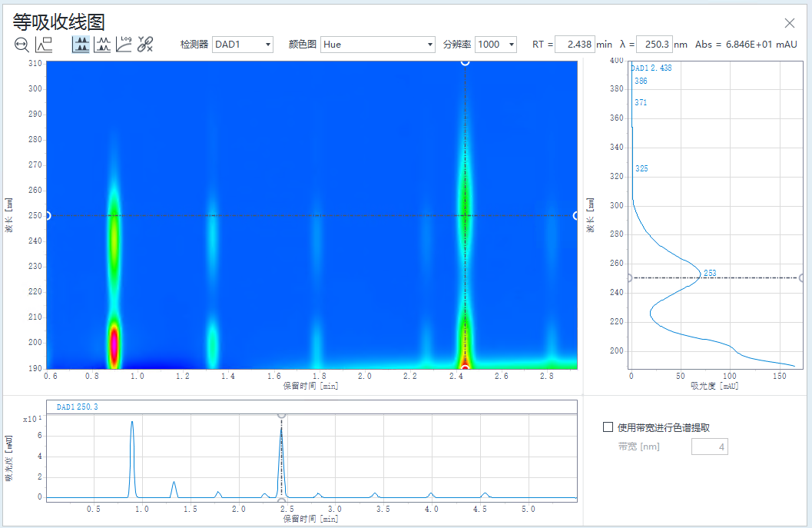This screenshot has width=812, height=528.
Task: Click the wavelength field showing 250.3
Action: [x=654, y=45]
